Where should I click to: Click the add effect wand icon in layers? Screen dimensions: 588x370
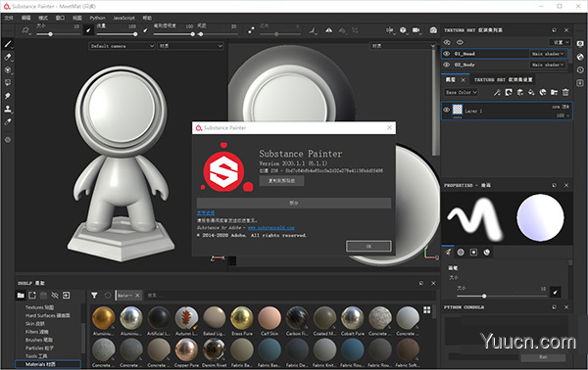(497, 92)
